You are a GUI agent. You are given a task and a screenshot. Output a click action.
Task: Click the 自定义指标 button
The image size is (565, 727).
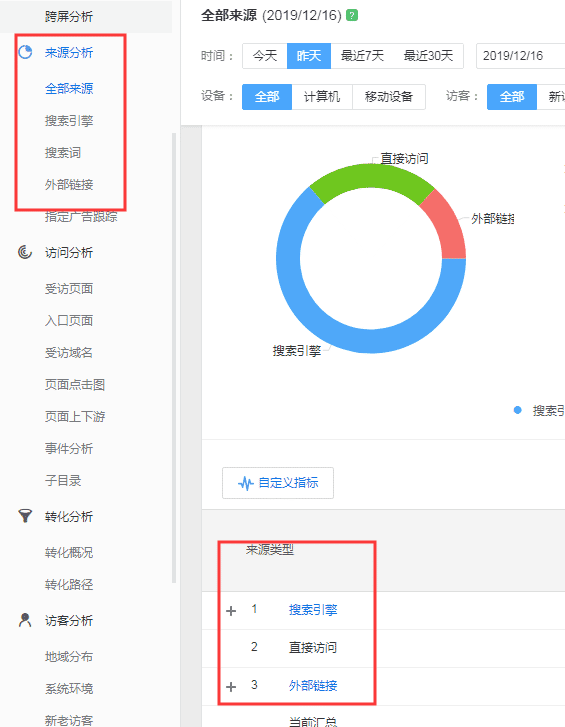tap(278, 483)
